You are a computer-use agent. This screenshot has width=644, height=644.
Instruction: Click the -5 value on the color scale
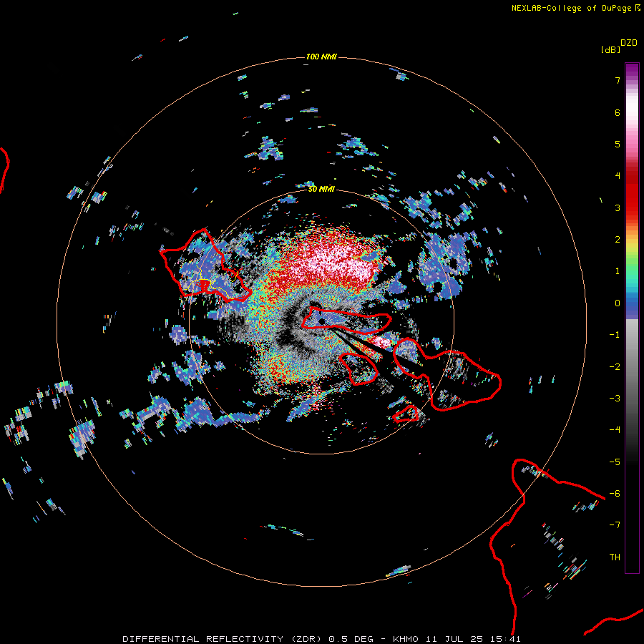click(615, 462)
